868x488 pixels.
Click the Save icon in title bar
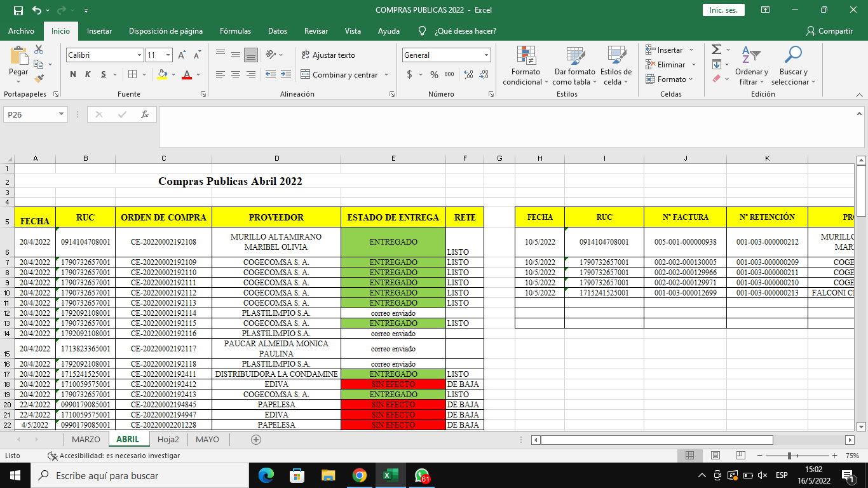click(x=18, y=10)
